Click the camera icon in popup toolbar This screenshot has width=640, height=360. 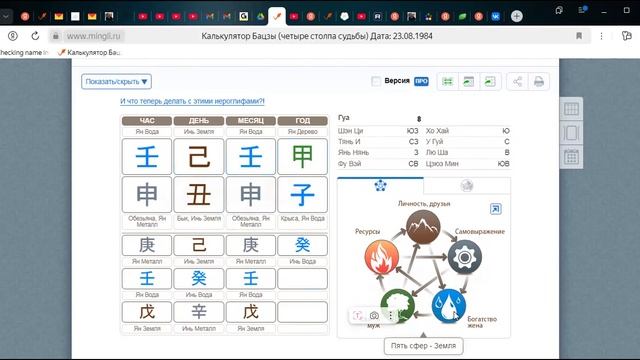374,316
